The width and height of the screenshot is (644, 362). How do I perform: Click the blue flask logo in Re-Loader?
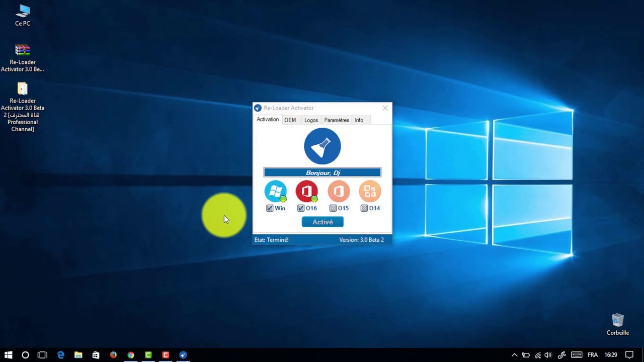(323, 146)
